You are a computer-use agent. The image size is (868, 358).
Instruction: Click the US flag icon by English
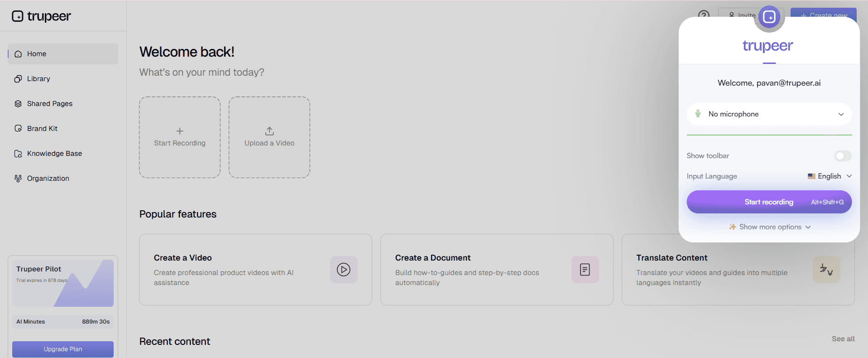[811, 176]
